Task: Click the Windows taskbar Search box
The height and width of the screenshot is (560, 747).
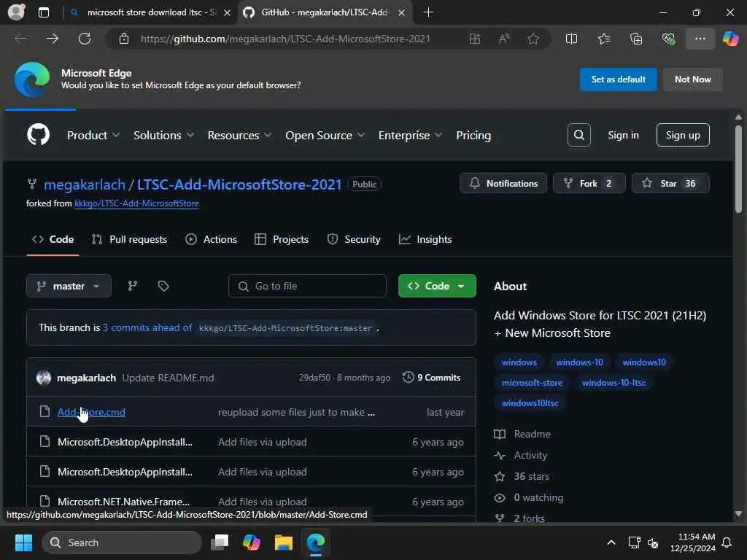Action: pos(122,542)
